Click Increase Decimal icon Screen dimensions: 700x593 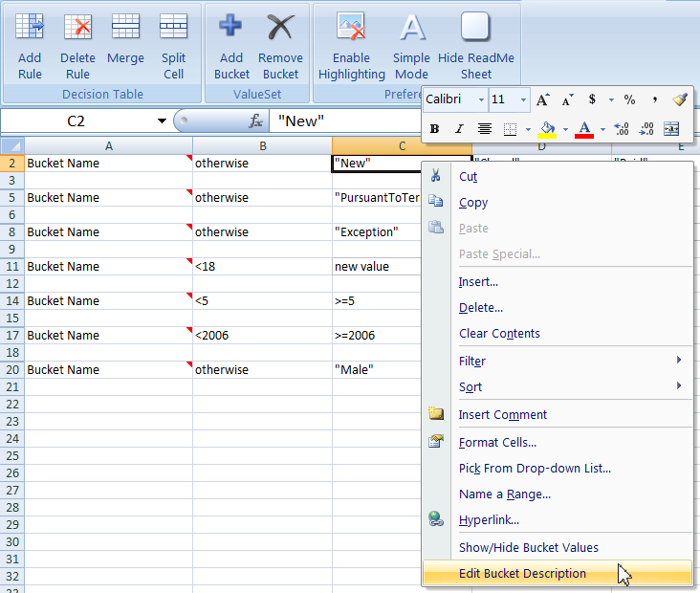[622, 129]
